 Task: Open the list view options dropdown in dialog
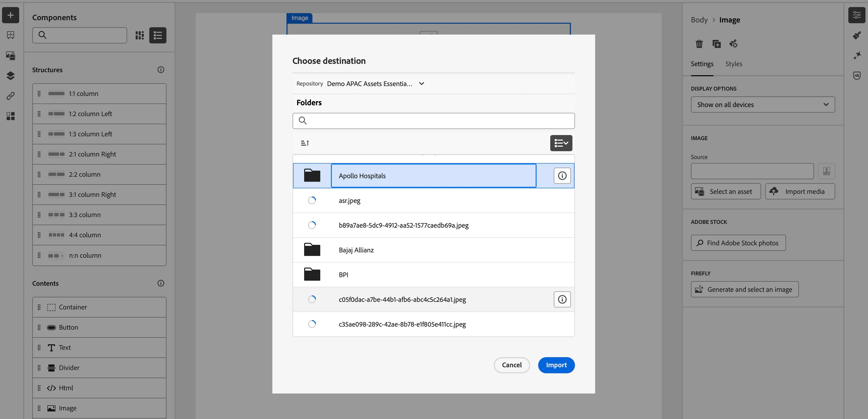pos(561,143)
